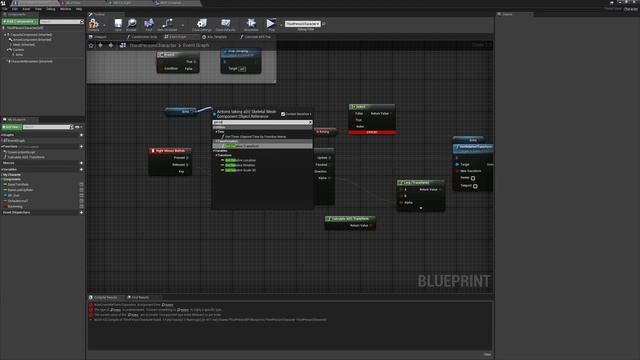The image size is (640, 360).
Task: Open the Edit menu
Action: coord(15,9)
